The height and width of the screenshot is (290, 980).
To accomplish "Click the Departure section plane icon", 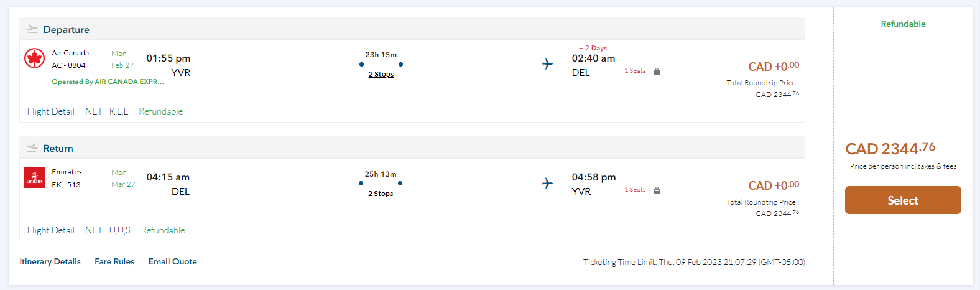I will [x=32, y=29].
